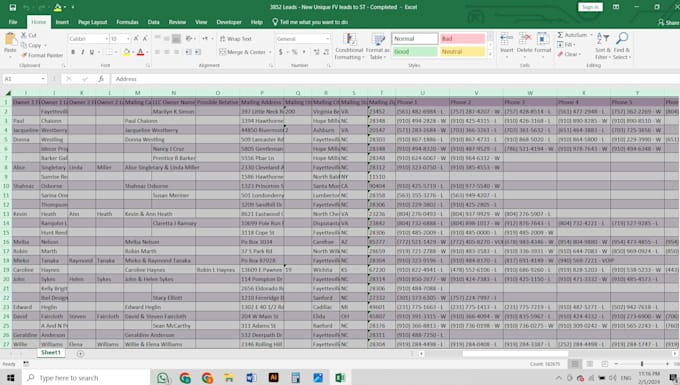Toggle center horizontal alignment
This screenshot has width=680, height=385.
167,52
